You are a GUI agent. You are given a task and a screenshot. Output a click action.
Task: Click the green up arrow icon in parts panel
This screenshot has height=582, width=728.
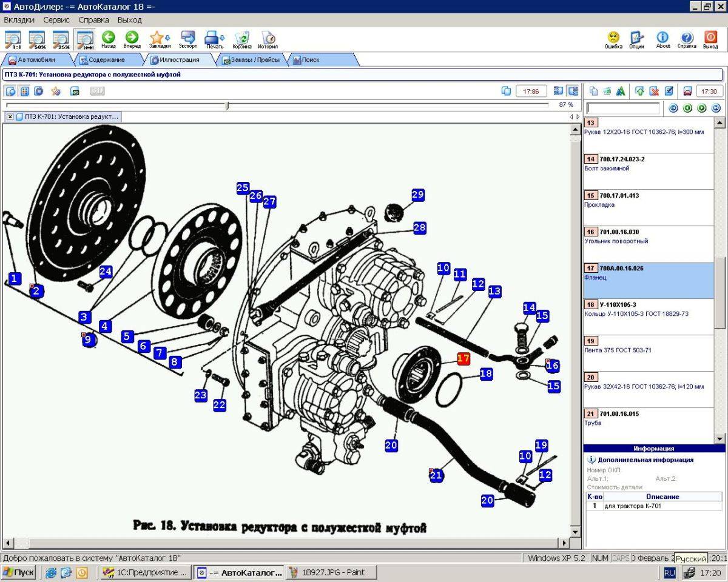tap(639, 91)
